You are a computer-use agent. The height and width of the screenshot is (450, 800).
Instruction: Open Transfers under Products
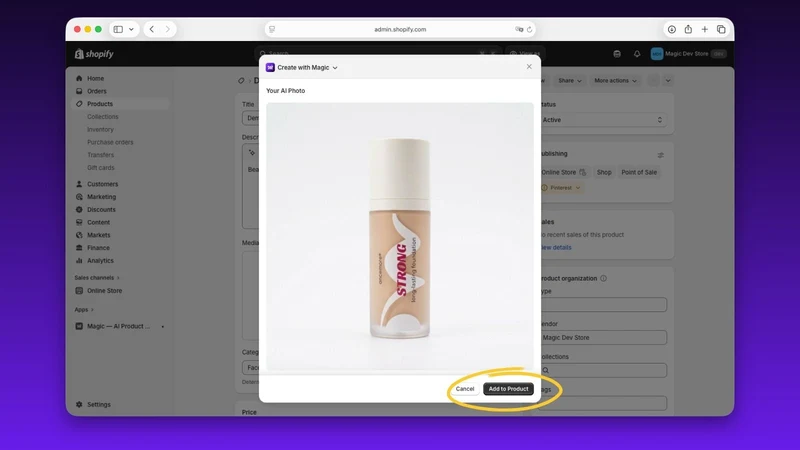[101, 155]
